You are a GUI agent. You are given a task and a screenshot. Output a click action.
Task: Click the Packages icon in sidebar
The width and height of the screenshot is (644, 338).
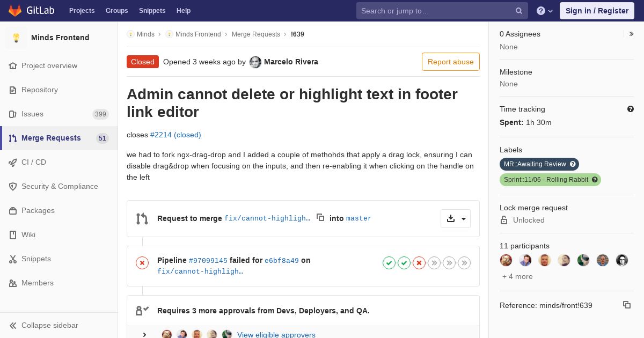[13, 210]
